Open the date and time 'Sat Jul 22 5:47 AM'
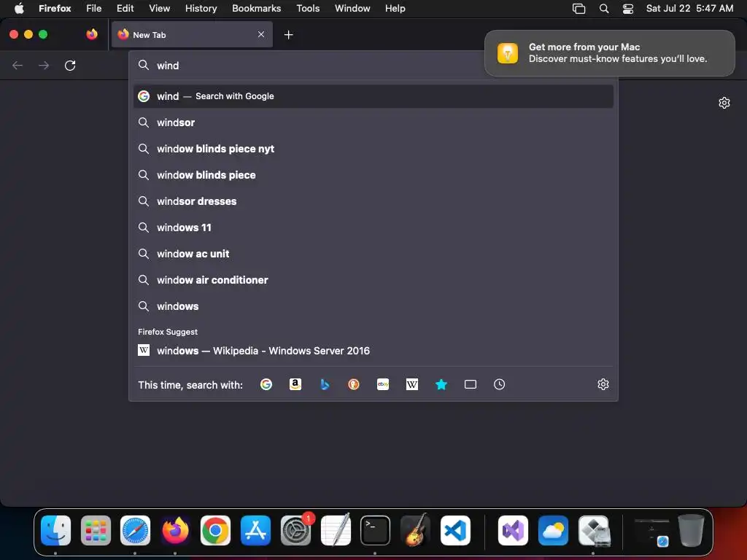The width and height of the screenshot is (747, 560). click(689, 8)
